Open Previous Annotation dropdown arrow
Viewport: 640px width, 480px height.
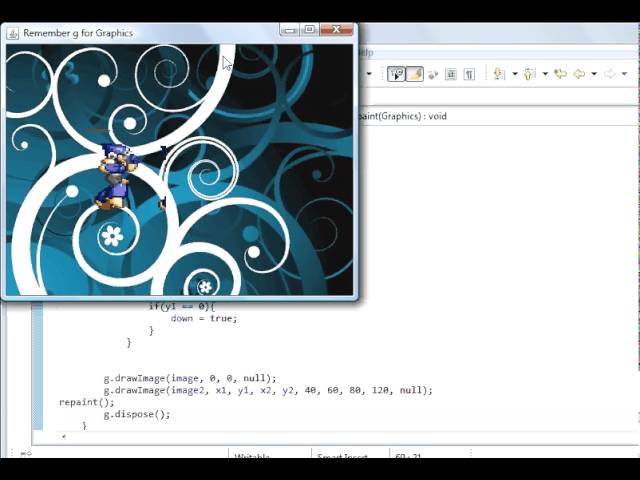545,74
